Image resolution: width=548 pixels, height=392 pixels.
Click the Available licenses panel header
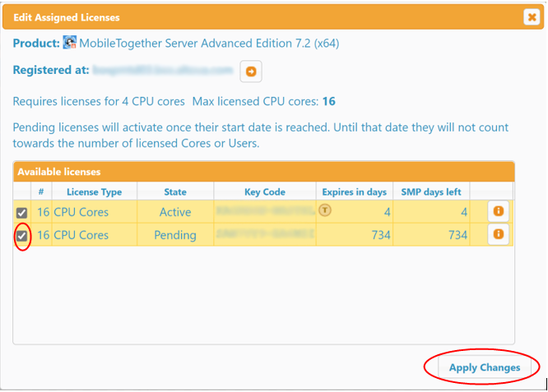(263, 172)
